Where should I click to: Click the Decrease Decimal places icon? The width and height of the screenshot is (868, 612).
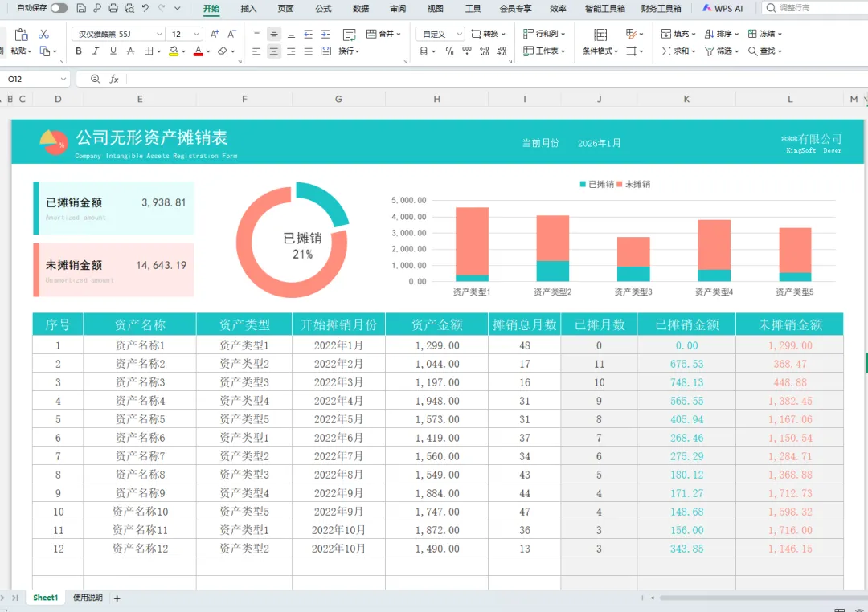pyautogui.click(x=502, y=51)
